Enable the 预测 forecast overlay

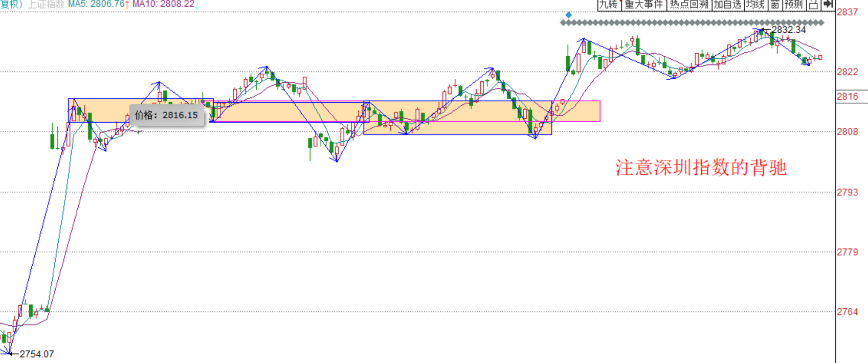point(794,5)
